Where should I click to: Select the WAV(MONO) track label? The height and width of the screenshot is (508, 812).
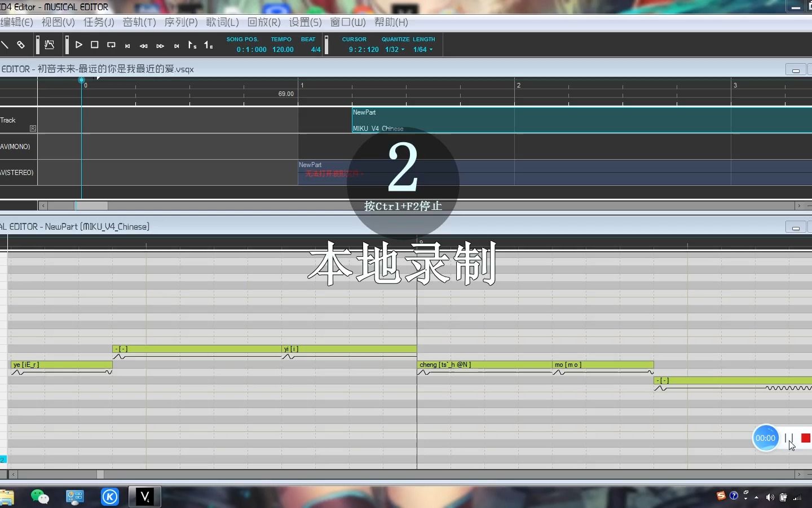click(15, 146)
